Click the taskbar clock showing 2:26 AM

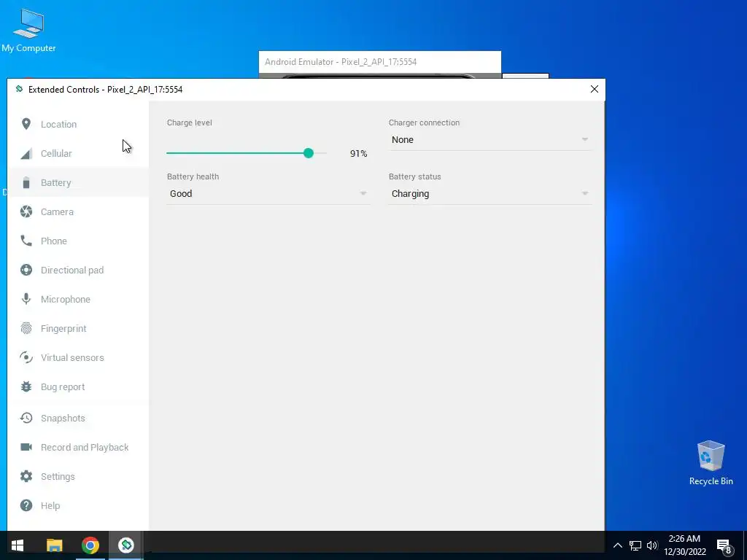684,545
